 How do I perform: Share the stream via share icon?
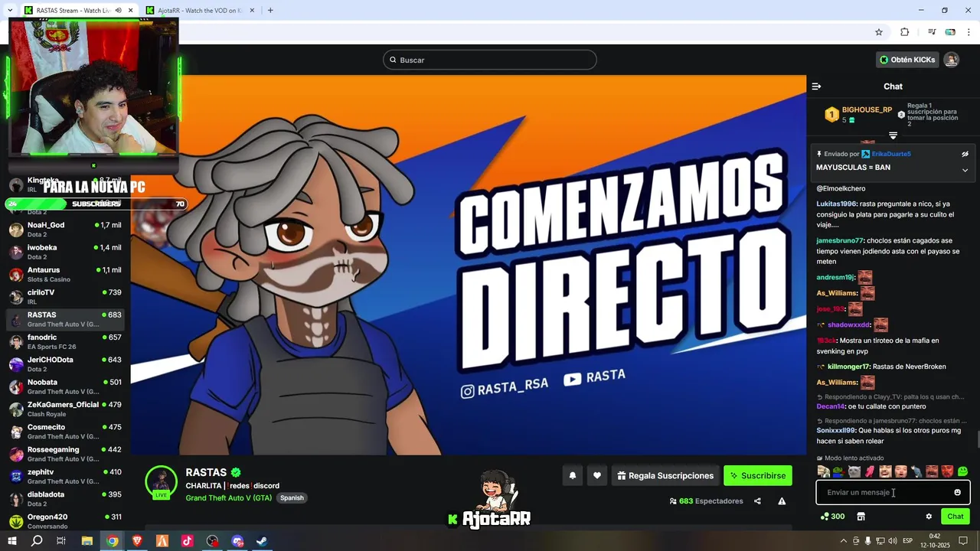757,501
